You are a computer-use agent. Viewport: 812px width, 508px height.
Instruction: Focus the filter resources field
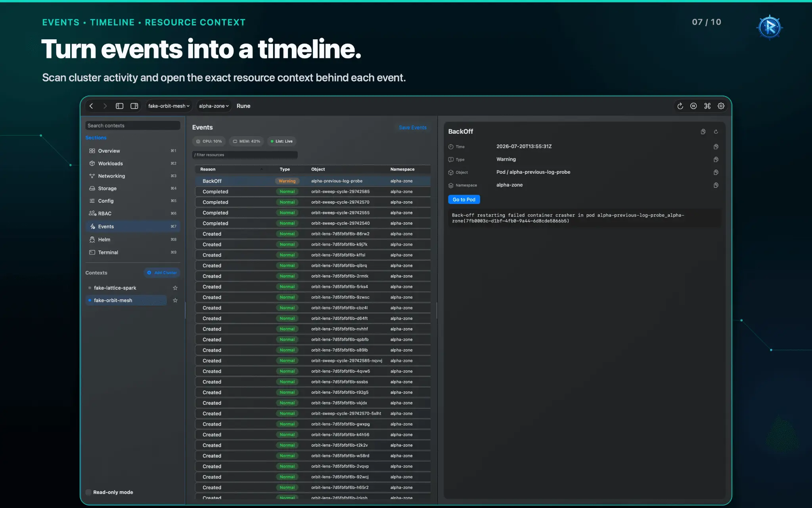(x=245, y=155)
